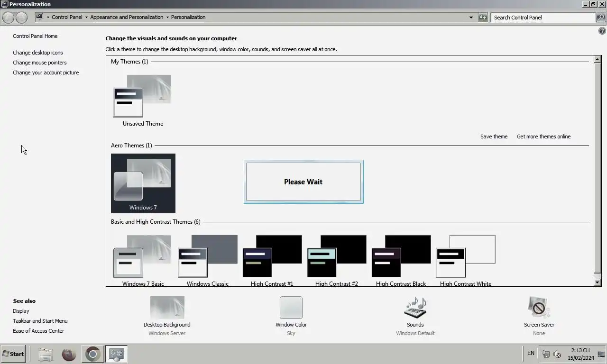Open the file manager taskbar icon
The image size is (607, 364).
(x=46, y=354)
